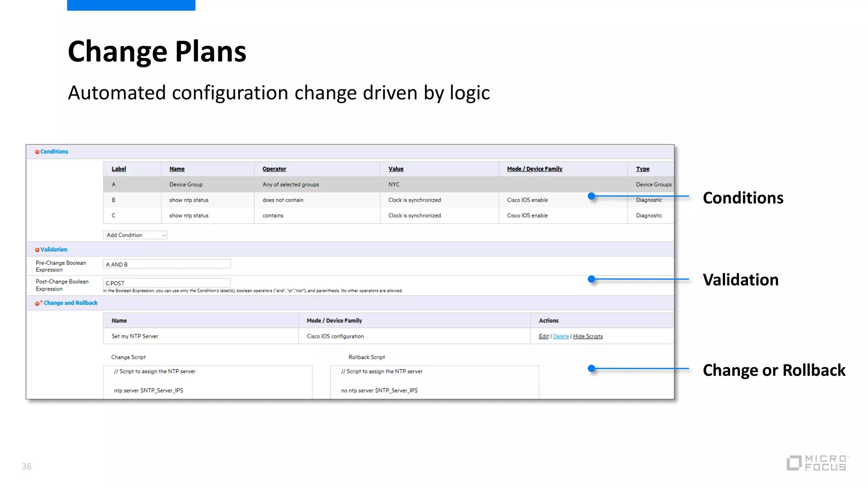Select condition row label A

[x=114, y=184]
